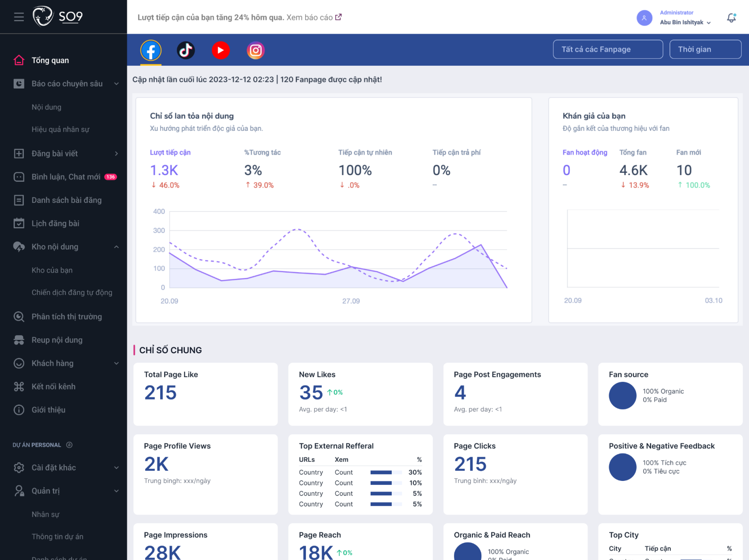This screenshot has width=749, height=560.
Task: Open the Tất cả các Fanpage dropdown
Action: pyautogui.click(x=608, y=49)
